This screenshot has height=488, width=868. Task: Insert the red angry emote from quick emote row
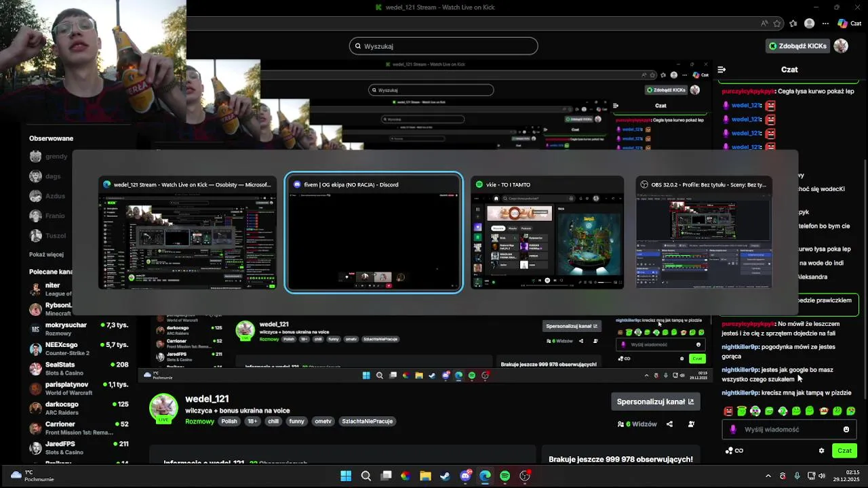(x=728, y=411)
